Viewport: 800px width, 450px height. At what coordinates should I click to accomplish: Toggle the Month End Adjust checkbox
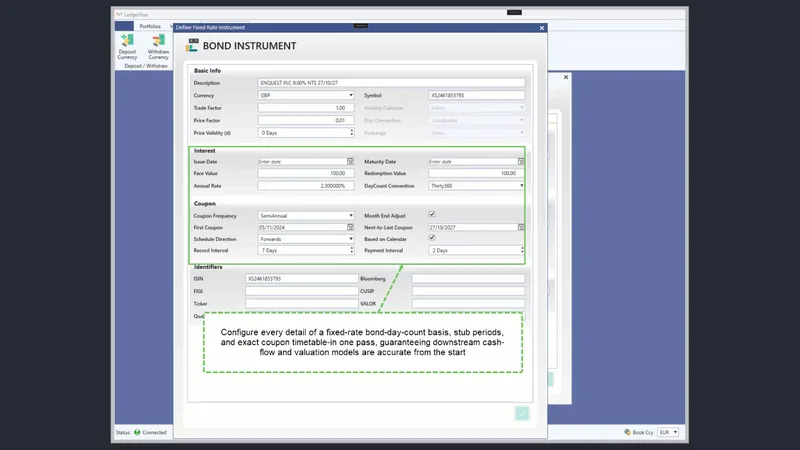point(432,214)
